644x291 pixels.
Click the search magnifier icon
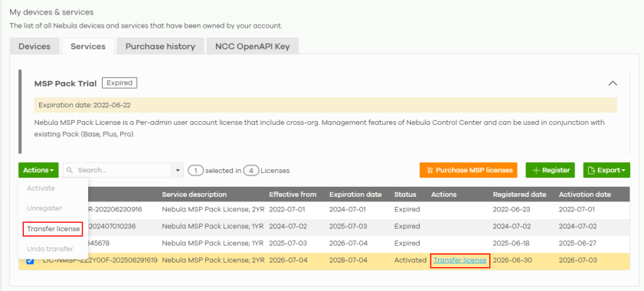click(70, 170)
